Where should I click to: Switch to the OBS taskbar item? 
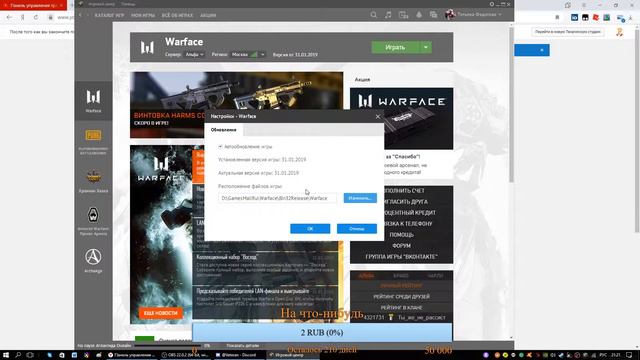[x=185, y=355]
